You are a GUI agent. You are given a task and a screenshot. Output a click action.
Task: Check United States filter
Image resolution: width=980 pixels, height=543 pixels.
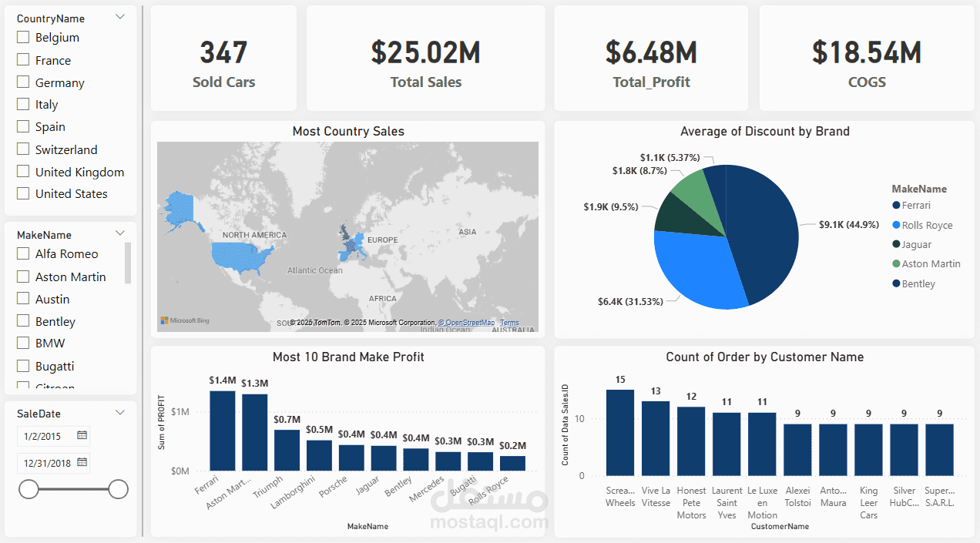point(23,193)
